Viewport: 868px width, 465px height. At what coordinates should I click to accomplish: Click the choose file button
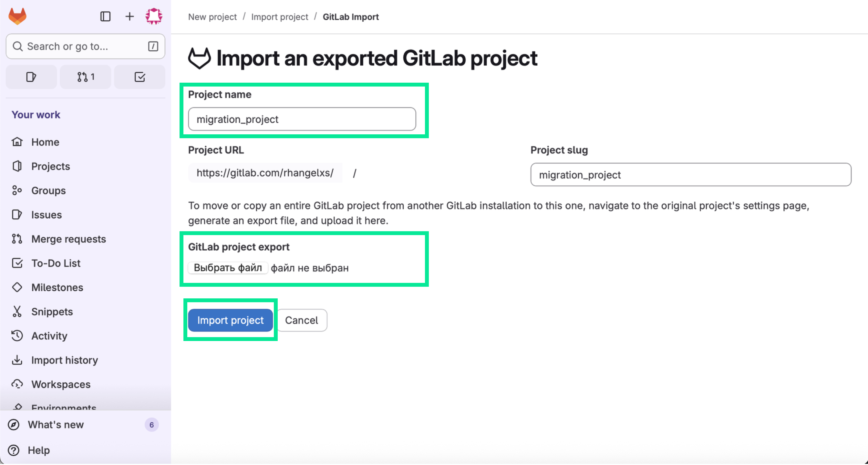point(228,268)
